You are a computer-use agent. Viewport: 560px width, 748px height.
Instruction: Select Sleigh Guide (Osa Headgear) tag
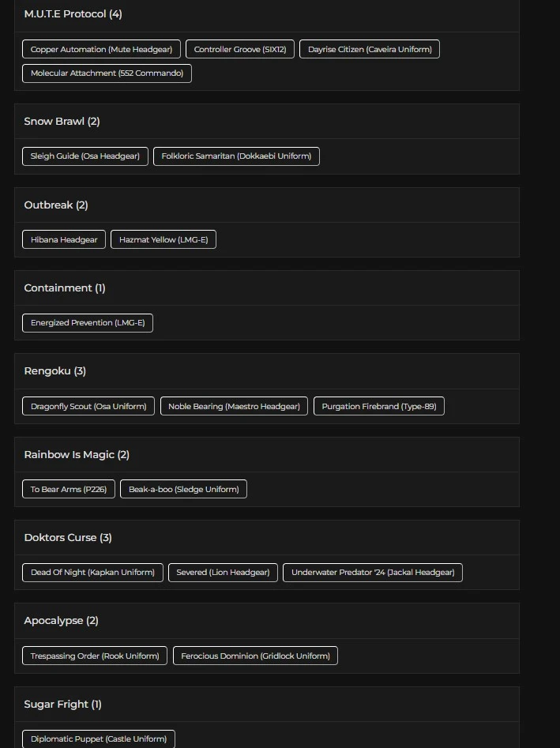point(85,156)
